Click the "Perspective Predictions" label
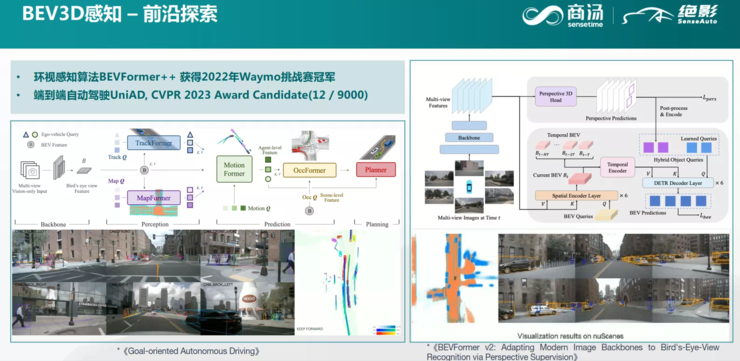 611,118
